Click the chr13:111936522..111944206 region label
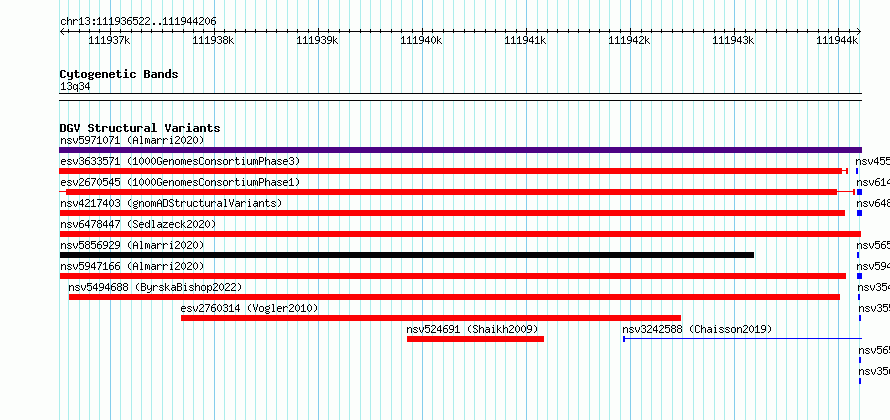890x420 pixels. (138, 22)
